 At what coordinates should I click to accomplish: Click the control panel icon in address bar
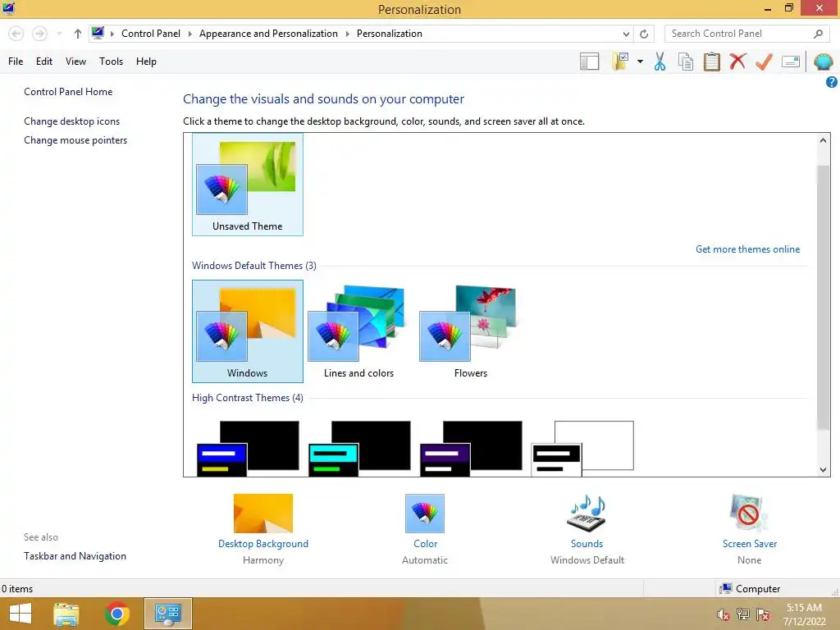point(98,33)
